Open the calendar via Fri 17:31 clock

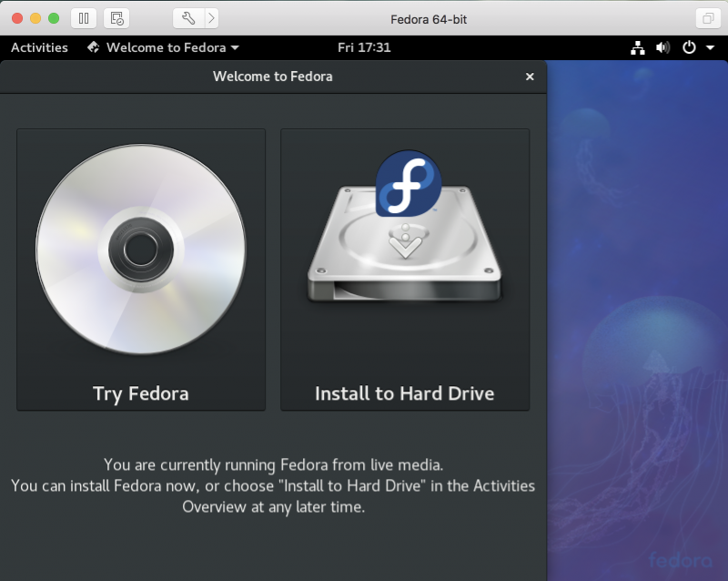click(x=365, y=48)
